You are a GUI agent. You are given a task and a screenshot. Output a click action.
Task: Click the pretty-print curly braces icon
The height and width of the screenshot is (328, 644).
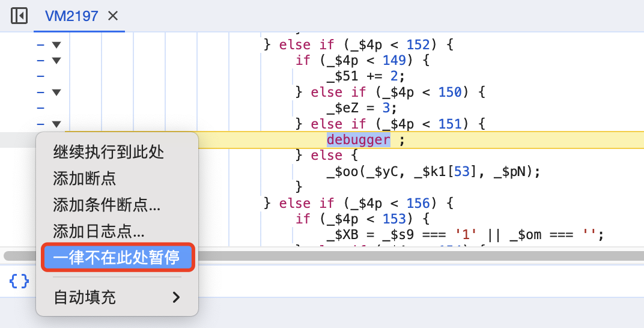pyautogui.click(x=19, y=281)
